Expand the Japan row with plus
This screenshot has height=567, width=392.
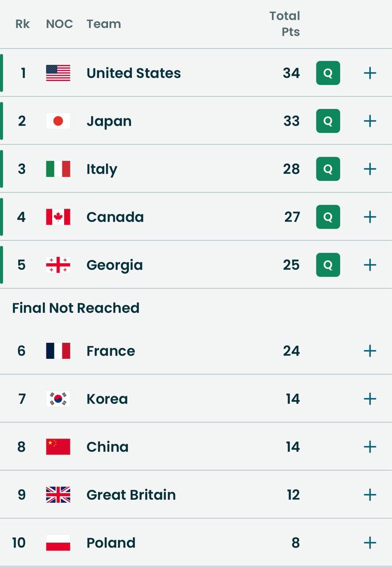click(370, 121)
